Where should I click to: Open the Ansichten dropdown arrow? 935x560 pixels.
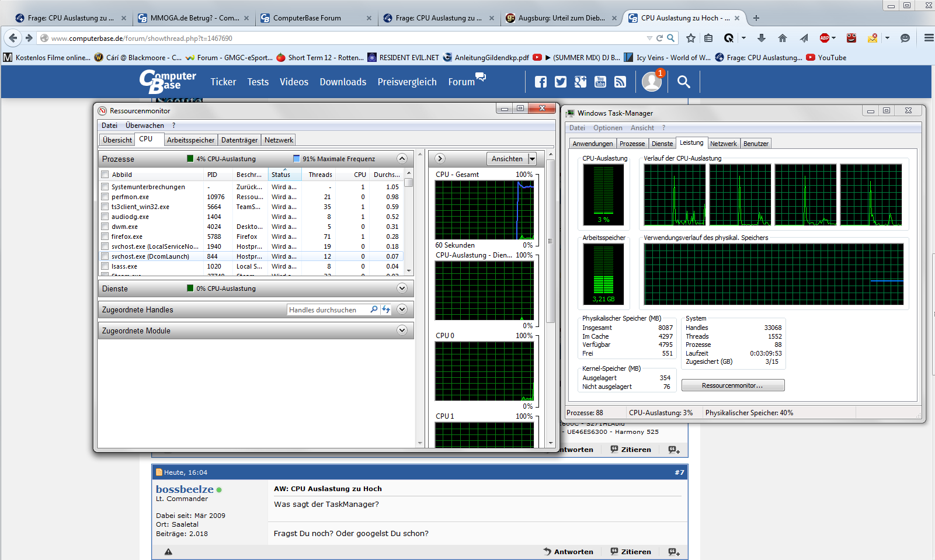[532, 159]
